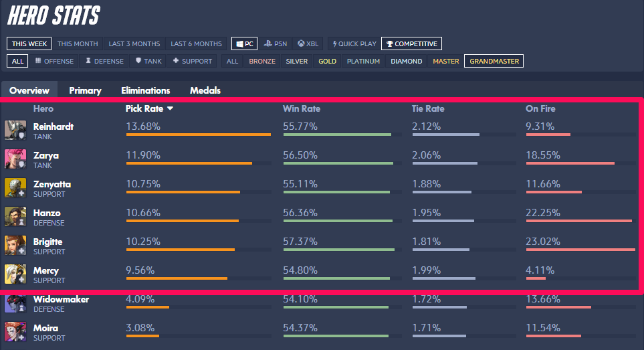Click Widowmaker hero portrait icon
Image resolution: width=644 pixels, height=350 pixels.
click(x=15, y=303)
